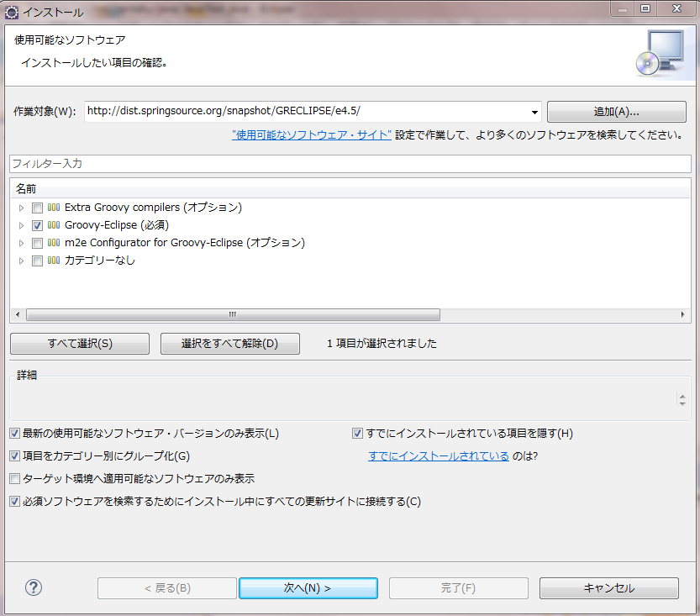
Task: Click the 選択をすべて解除(D) button
Action: coord(230,343)
